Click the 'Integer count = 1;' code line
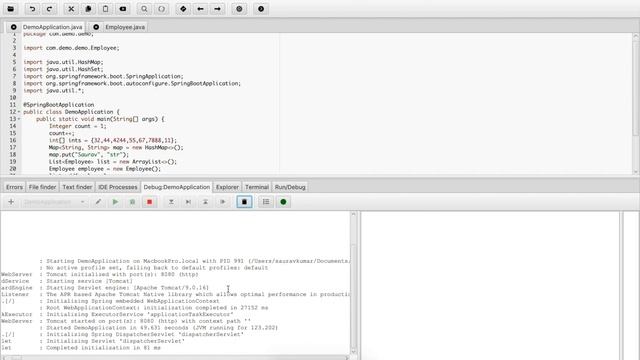The height and width of the screenshot is (360, 640). [x=78, y=126]
